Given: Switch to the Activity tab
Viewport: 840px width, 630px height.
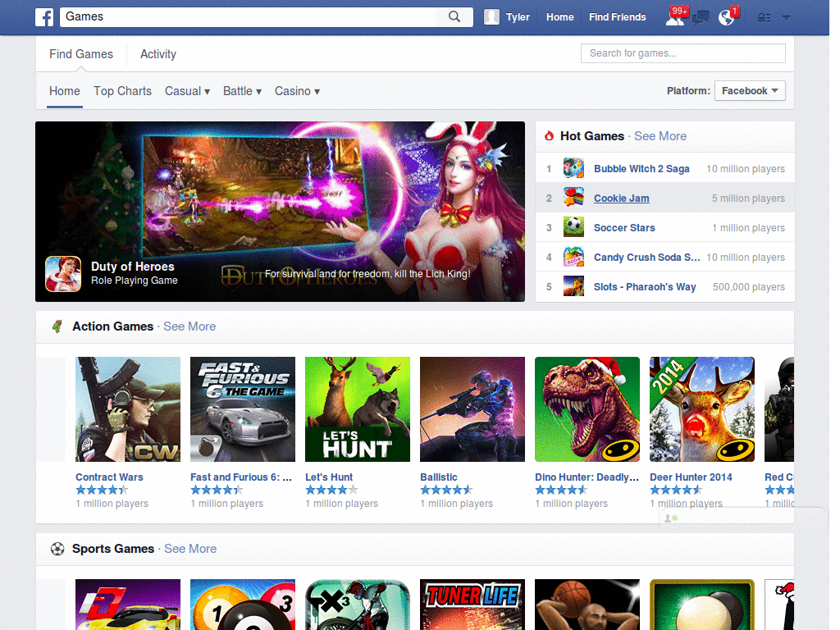Looking at the screenshot, I should click(158, 54).
